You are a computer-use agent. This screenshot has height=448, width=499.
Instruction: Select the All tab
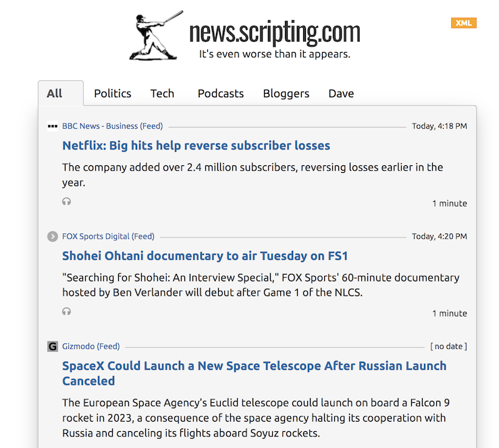pos(61,94)
